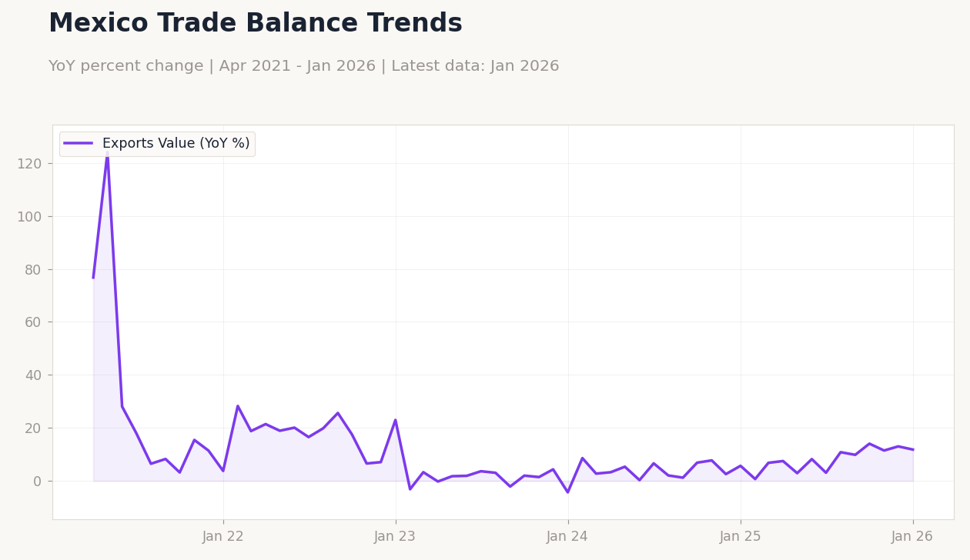Click the y-axis label 0
This screenshot has width=970, height=560.
tap(38, 482)
